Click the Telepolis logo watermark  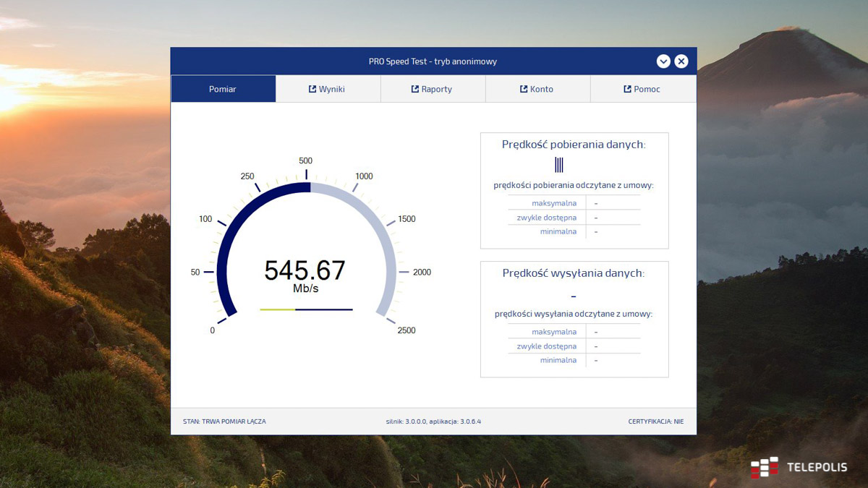(x=799, y=468)
